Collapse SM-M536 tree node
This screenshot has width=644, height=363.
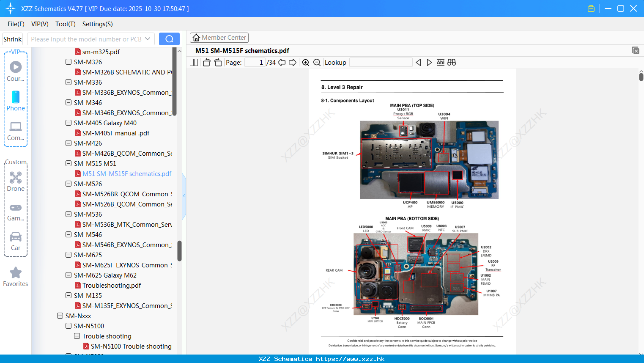[x=69, y=214]
